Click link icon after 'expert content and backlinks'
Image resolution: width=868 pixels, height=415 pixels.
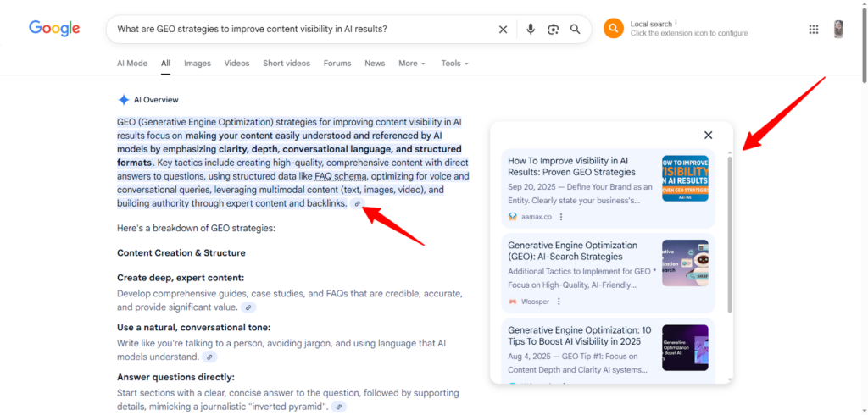358,204
